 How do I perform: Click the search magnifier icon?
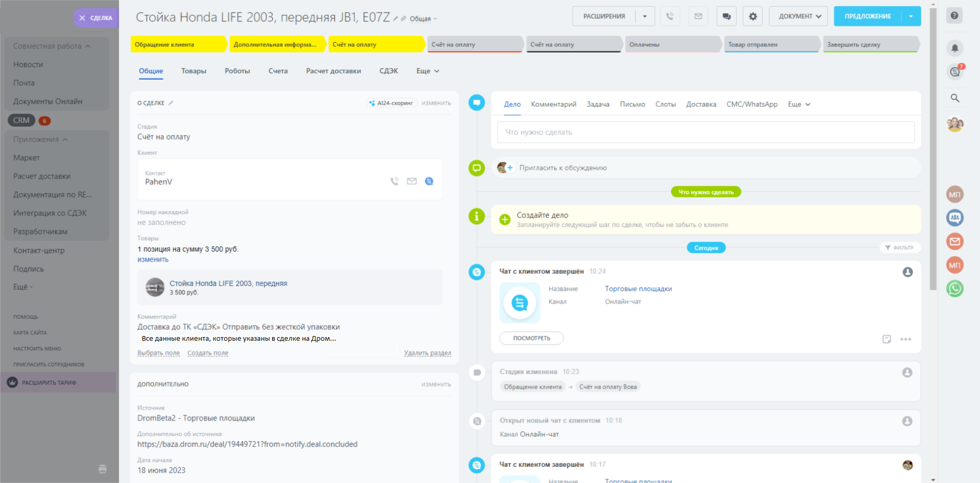click(954, 98)
